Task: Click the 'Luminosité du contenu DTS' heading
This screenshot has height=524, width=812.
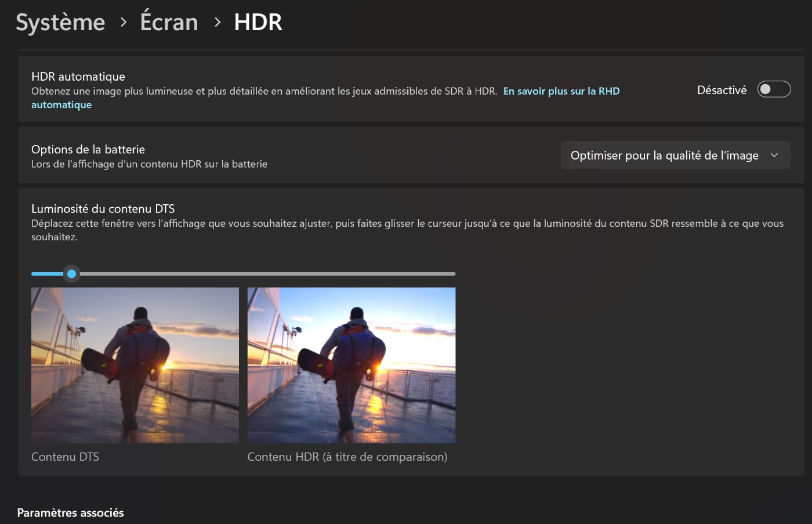Action: (x=103, y=209)
